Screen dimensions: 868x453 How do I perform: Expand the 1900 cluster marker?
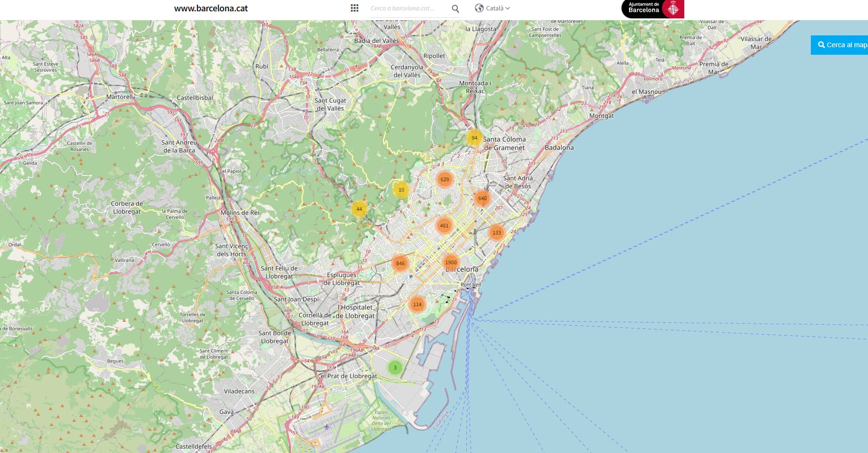[451, 262]
